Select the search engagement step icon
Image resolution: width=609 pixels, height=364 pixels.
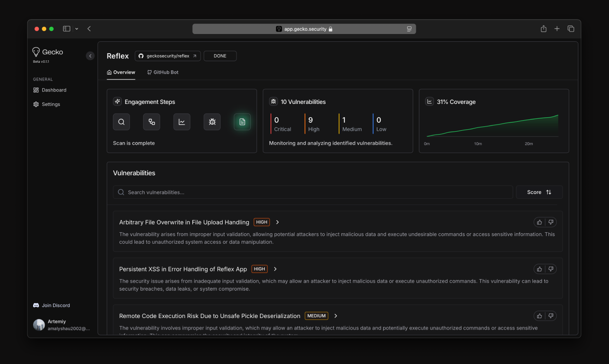tap(121, 122)
